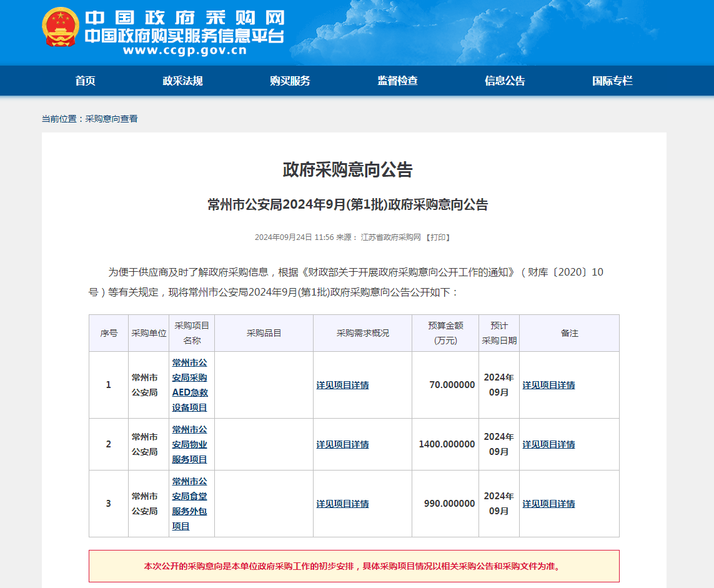
Task: Open the 物业服务项目 project link
Action: [x=190, y=444]
